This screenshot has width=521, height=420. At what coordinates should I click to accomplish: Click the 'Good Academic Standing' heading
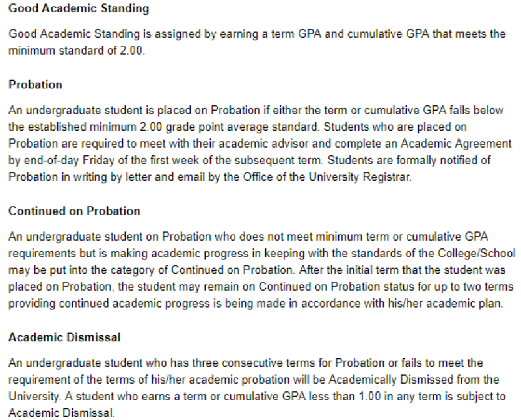79,9
